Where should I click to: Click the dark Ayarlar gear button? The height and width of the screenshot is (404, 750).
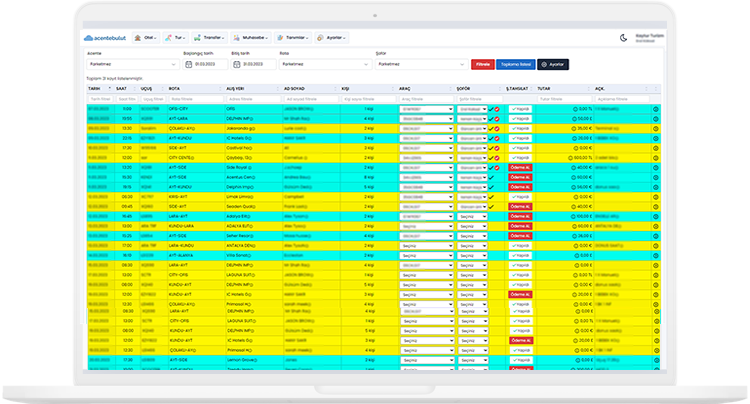pyautogui.click(x=553, y=64)
